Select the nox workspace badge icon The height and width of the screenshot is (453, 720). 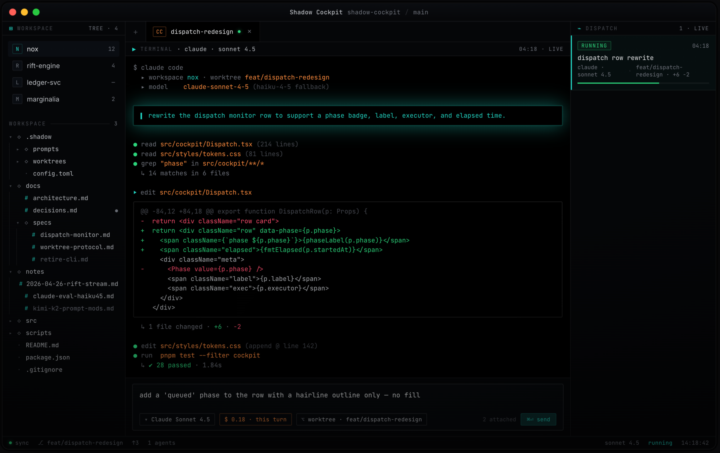[x=17, y=49]
